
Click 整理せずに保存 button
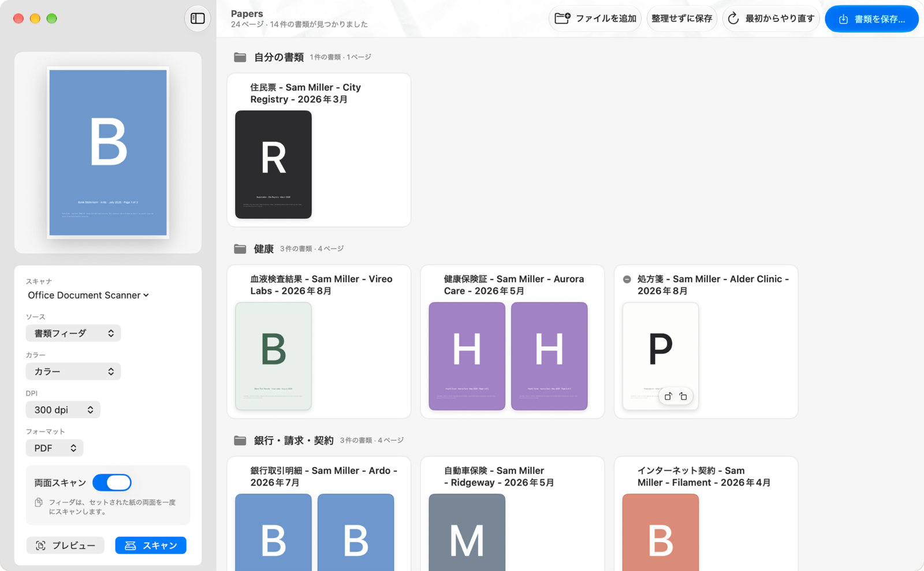(681, 18)
